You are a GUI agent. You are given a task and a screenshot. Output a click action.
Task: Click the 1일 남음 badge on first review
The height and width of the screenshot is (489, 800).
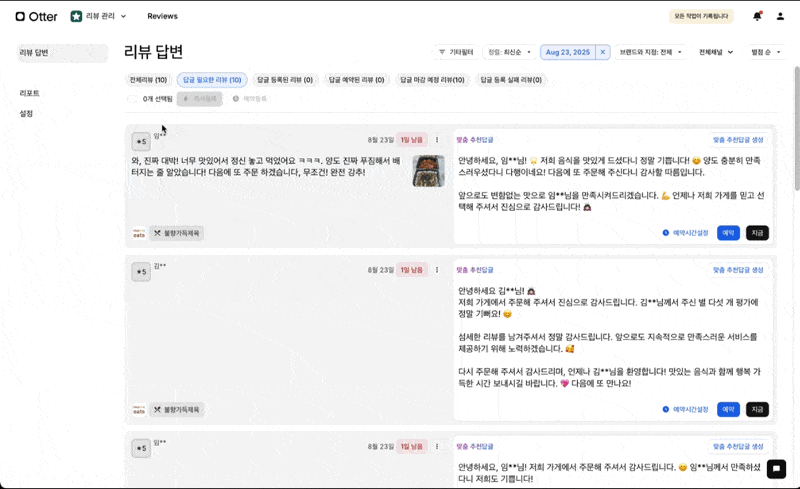[412, 140]
